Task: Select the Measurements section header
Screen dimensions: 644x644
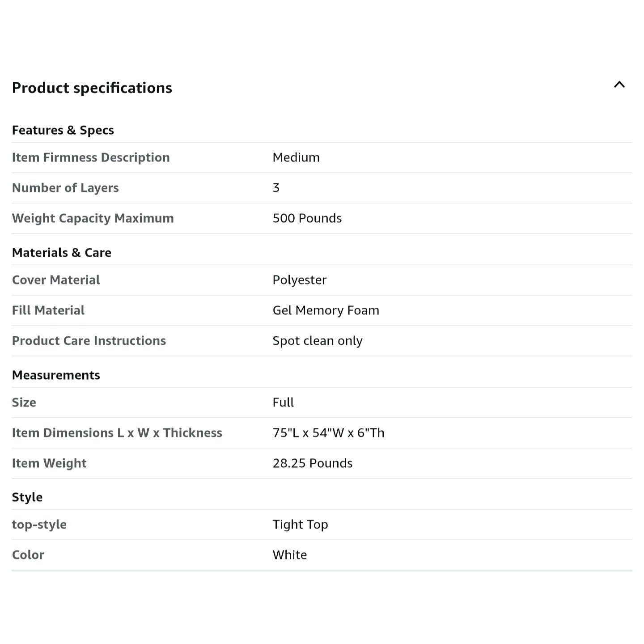Action: pyautogui.click(x=56, y=375)
